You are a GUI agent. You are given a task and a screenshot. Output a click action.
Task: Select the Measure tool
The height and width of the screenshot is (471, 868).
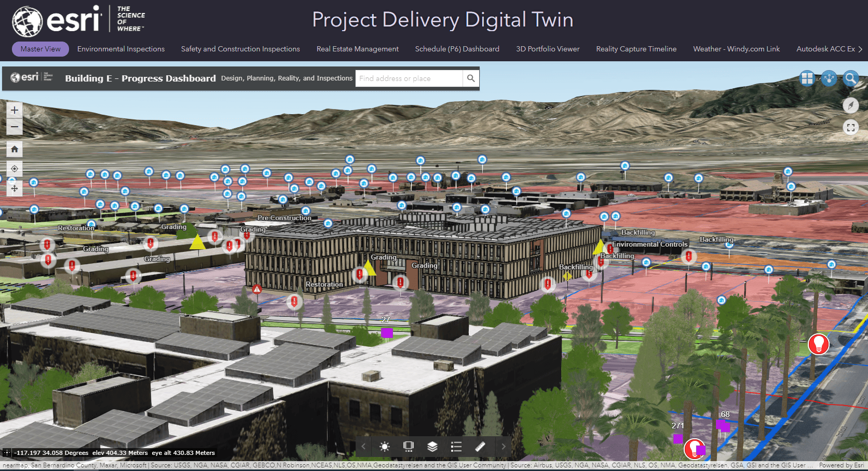point(480,446)
